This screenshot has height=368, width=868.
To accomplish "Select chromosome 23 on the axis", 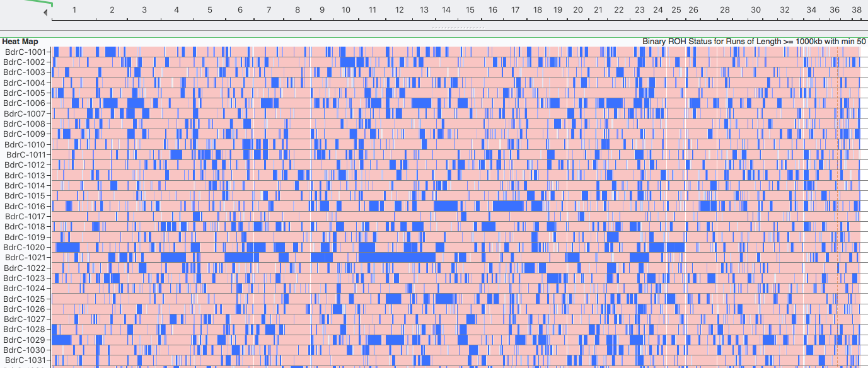I will [640, 10].
